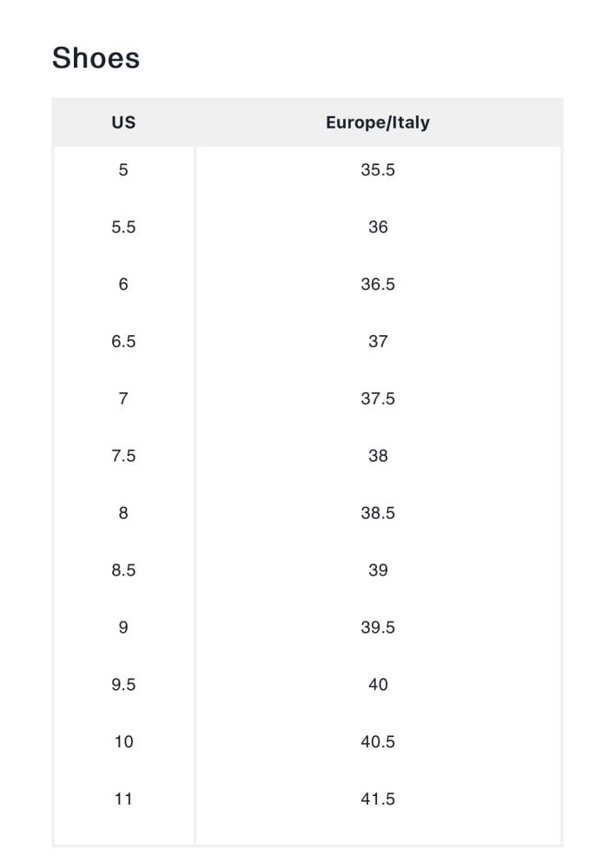Select the US column header
The image size is (615, 868).
[x=123, y=122]
